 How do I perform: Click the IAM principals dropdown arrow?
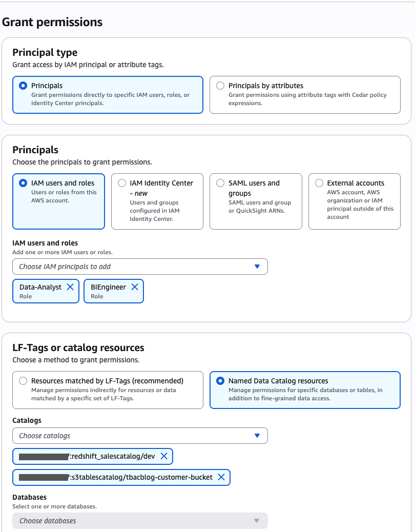[257, 267]
